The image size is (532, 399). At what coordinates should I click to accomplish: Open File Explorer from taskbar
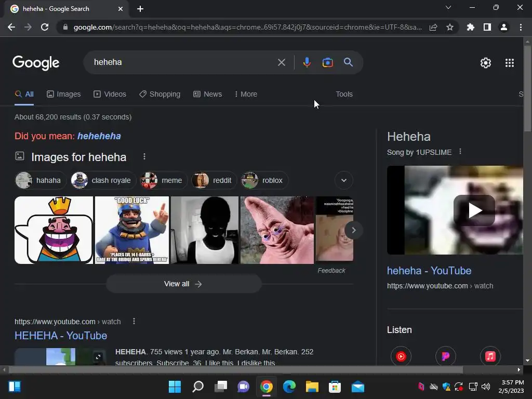click(312, 387)
